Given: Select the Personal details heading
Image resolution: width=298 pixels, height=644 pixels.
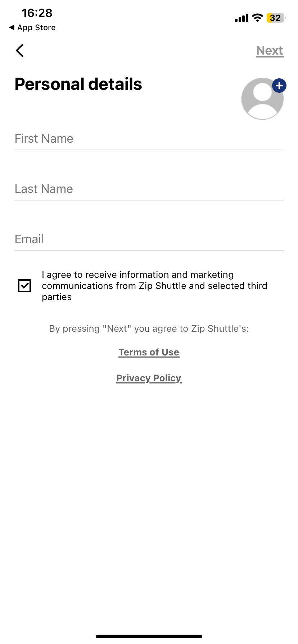Looking at the screenshot, I should click(78, 84).
